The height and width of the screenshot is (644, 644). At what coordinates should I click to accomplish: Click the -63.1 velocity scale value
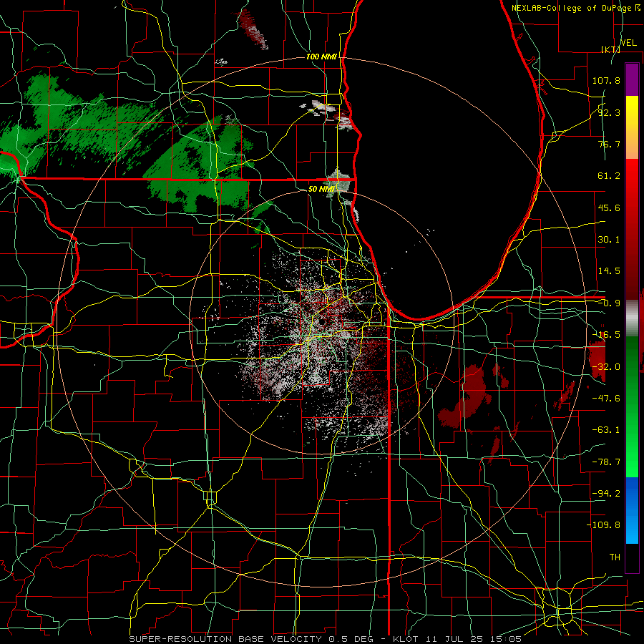tap(606, 430)
